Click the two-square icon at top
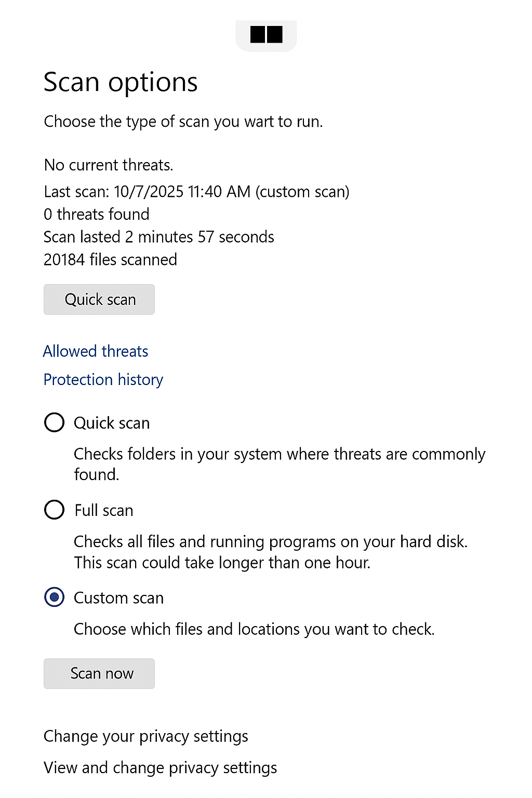Screen dimensions: 532x798 [266, 35]
